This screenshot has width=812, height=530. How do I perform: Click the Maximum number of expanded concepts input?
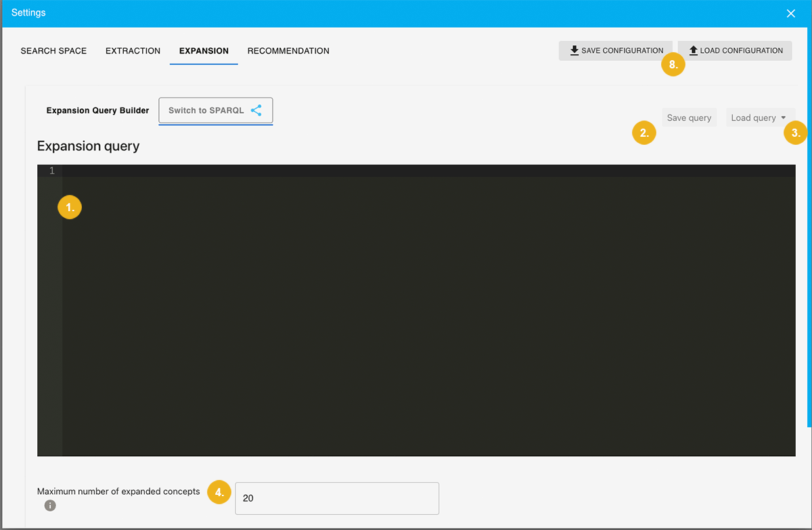coord(337,498)
